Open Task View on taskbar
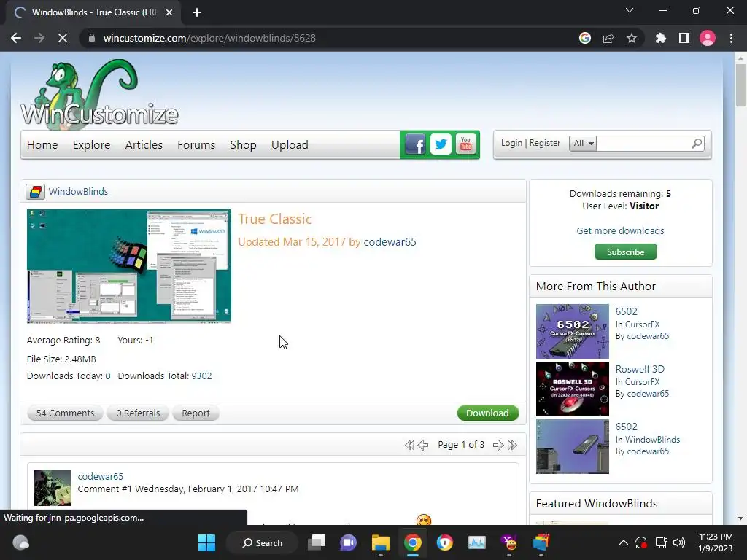Screen dimensions: 747x560 pyautogui.click(x=317, y=542)
